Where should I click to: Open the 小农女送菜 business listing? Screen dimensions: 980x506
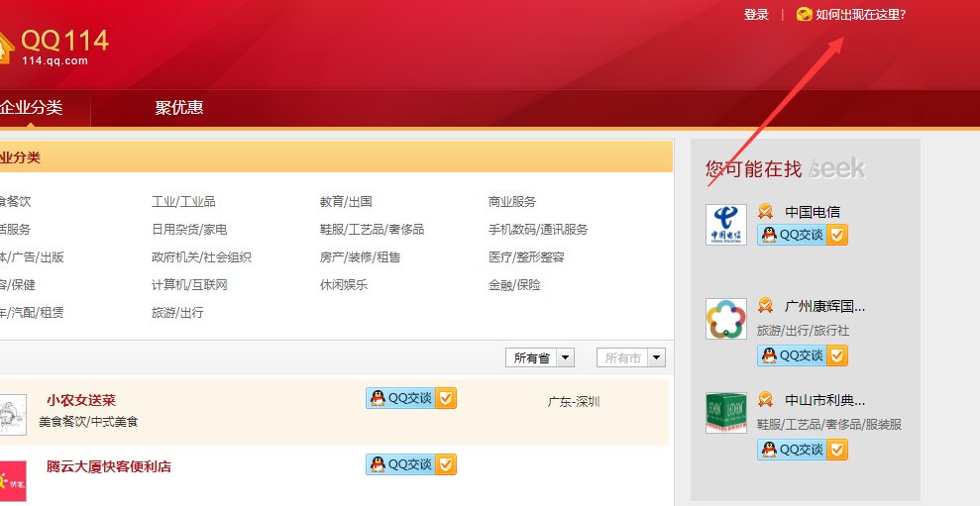[x=81, y=400]
